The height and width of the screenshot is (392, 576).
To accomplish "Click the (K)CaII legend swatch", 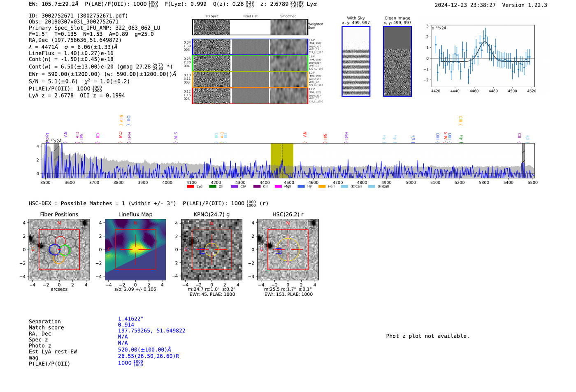I will click(344, 186).
